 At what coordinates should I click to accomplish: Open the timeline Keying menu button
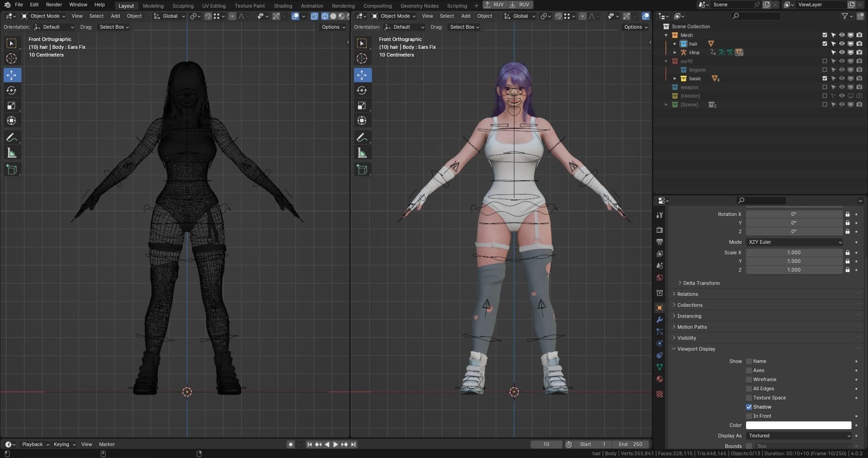pyautogui.click(x=64, y=444)
